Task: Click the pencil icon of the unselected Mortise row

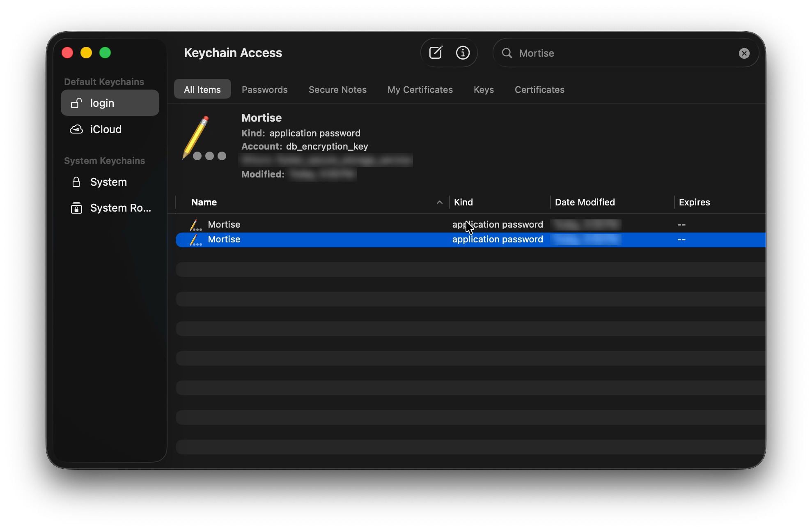Action: 195,225
